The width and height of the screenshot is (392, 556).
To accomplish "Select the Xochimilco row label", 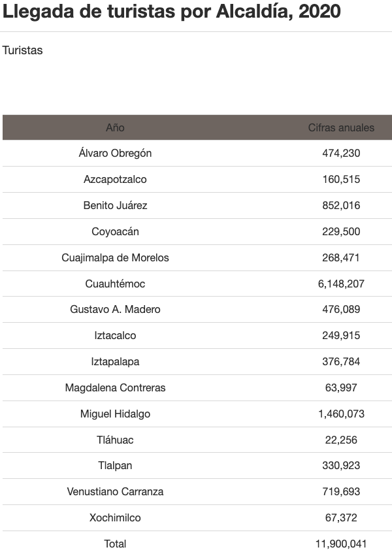I will [115, 517].
